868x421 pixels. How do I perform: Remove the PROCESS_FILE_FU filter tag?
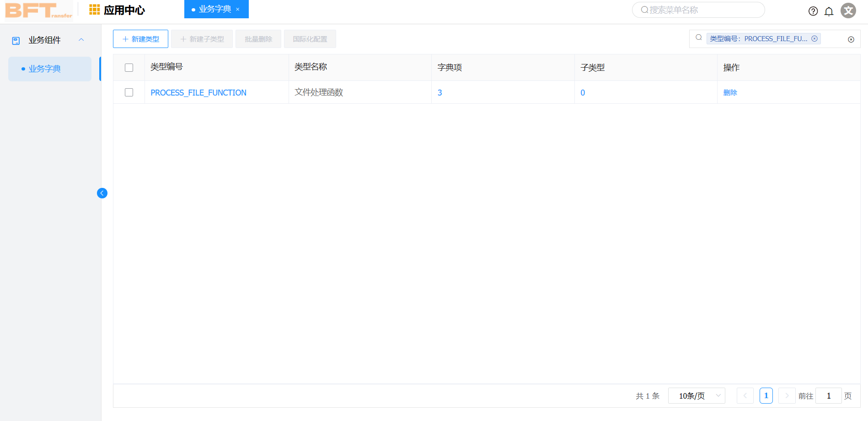814,38
